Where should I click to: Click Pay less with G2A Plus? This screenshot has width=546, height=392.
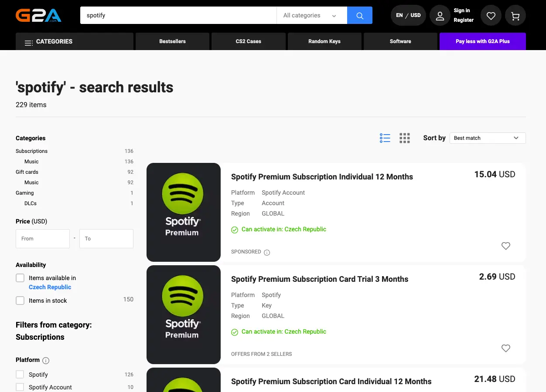click(x=482, y=41)
